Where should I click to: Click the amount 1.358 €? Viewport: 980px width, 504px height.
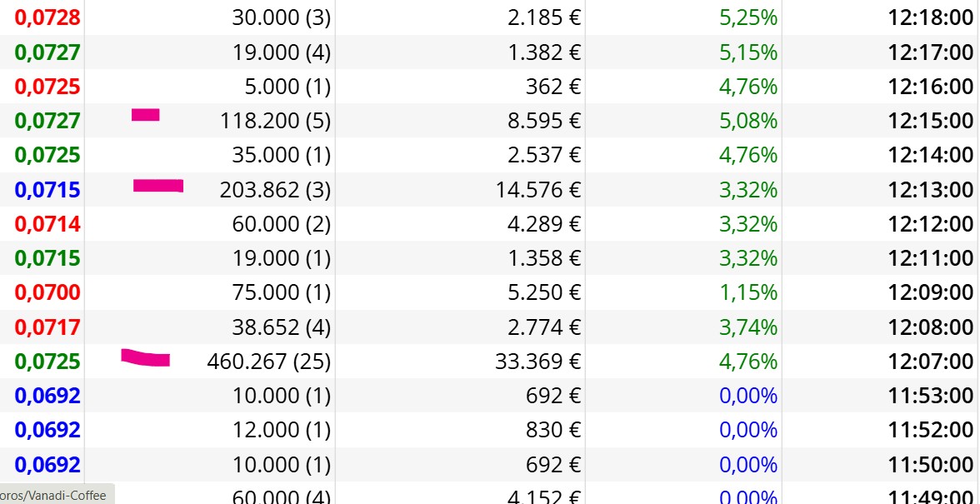(544, 258)
